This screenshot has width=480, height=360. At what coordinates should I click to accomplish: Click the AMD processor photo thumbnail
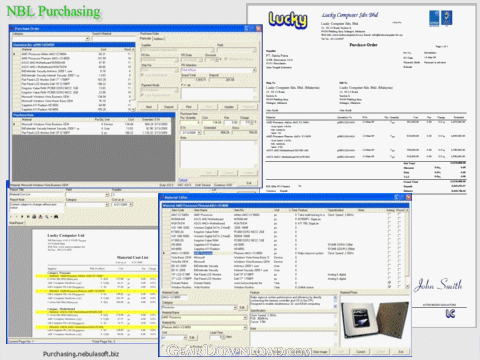point(375,321)
